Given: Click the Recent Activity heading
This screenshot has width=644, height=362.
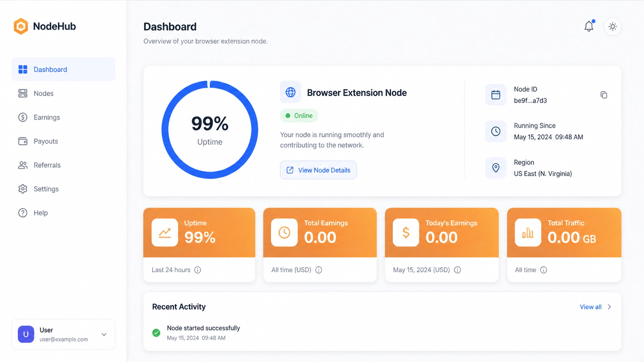Looking at the screenshot, I should [x=179, y=307].
